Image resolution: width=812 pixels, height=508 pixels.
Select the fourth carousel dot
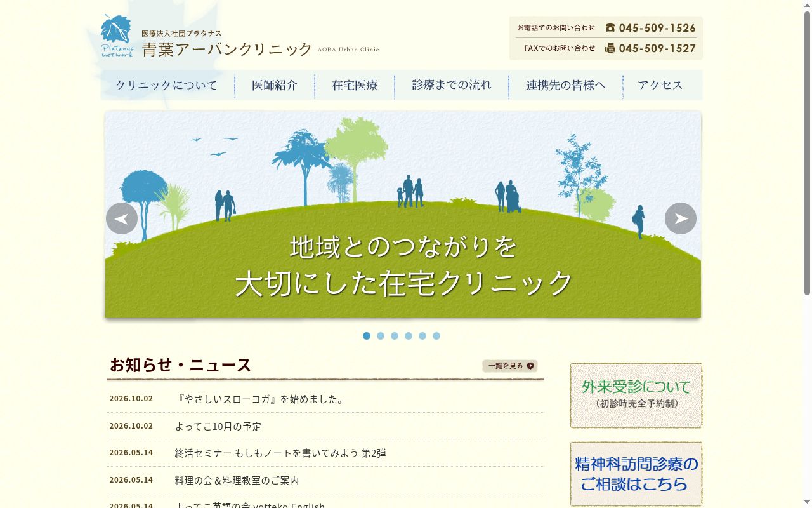409,336
